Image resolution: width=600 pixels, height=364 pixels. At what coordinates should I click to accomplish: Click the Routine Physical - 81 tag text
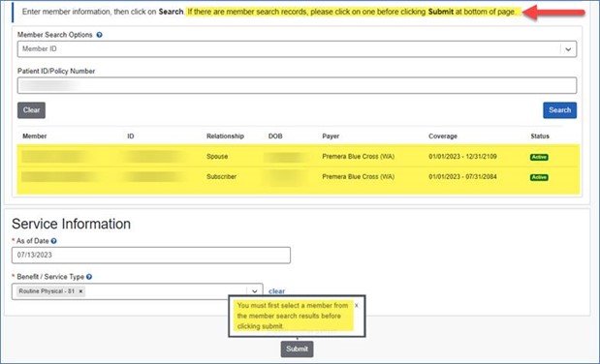click(x=47, y=291)
